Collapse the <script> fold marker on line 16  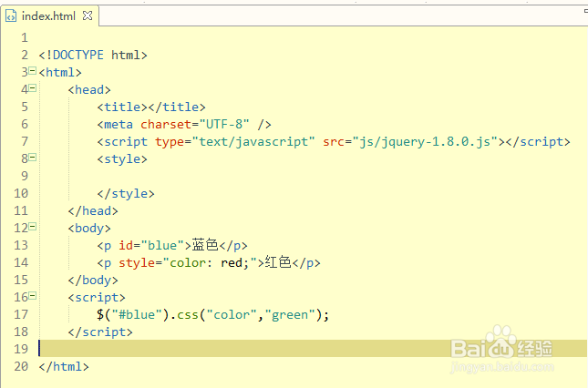[33, 296]
